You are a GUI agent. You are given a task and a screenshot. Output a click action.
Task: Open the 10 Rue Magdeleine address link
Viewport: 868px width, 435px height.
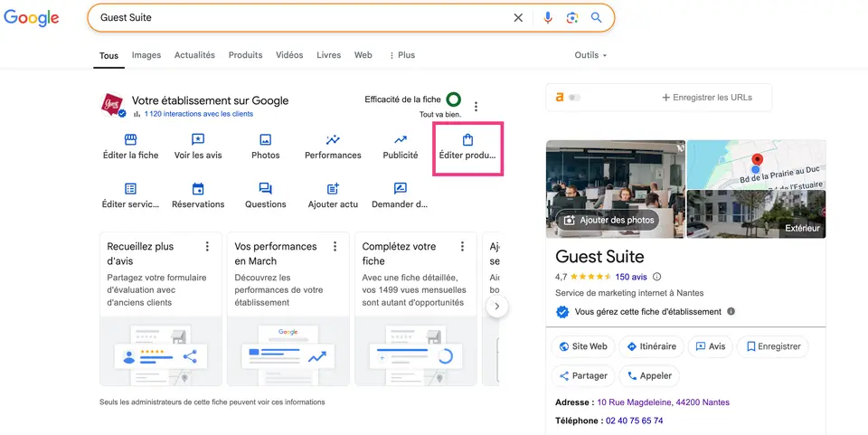663,402
